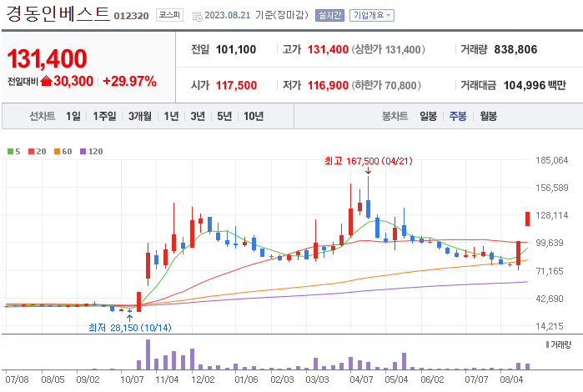Select the 5년 line chart tab
Viewport: 583px width, 392px height.
click(224, 116)
